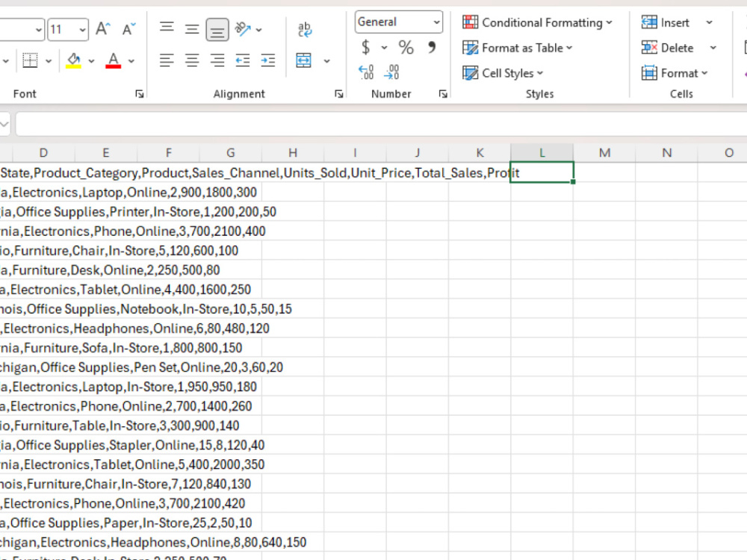Toggle bottom align for cell text
The height and width of the screenshot is (560, 747).
pos(217,30)
